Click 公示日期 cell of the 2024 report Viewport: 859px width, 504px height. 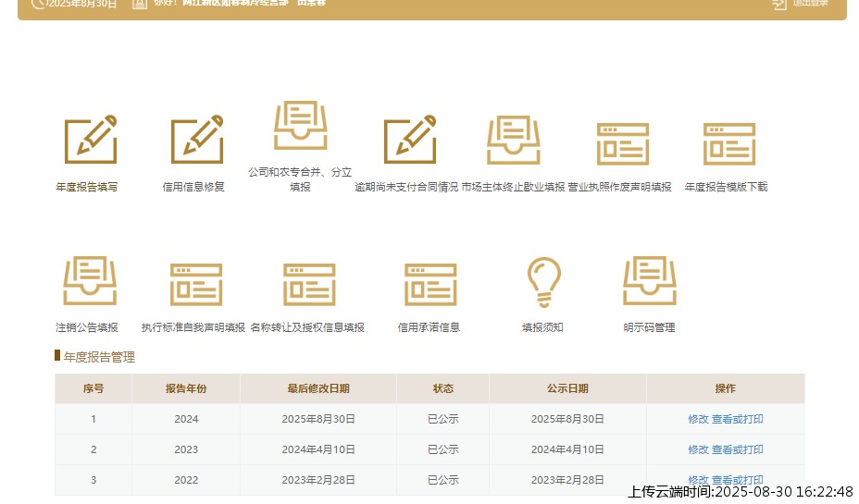[x=567, y=419]
